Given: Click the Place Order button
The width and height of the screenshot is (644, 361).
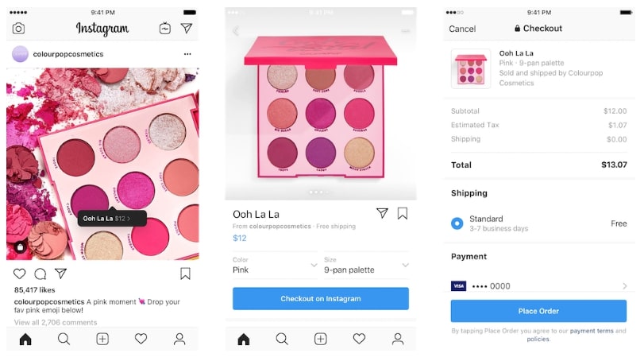Looking at the screenshot, I should (x=538, y=311).
